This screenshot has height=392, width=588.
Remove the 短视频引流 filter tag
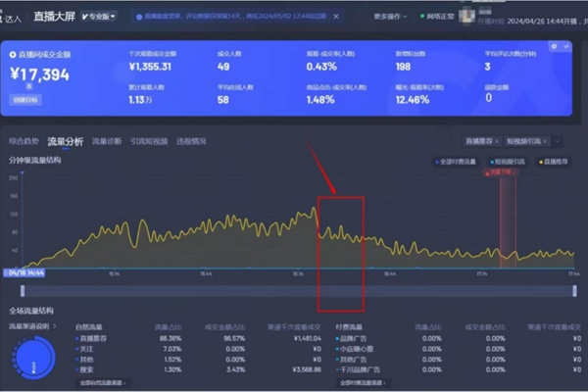point(544,141)
